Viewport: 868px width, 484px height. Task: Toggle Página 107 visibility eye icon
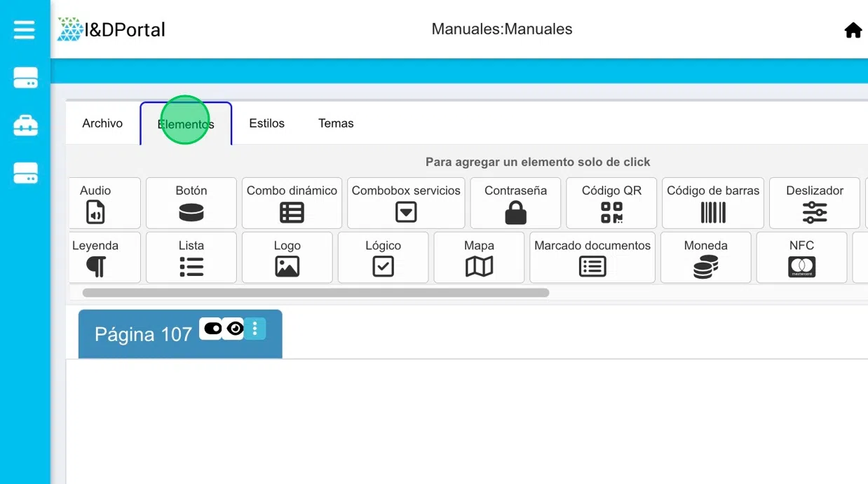pos(234,329)
